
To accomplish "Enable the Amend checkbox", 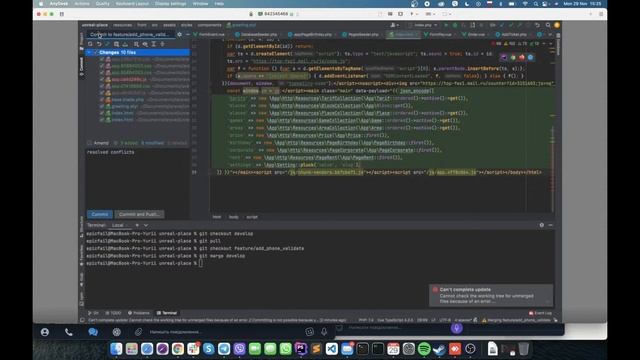I will pyautogui.click(x=89, y=143).
